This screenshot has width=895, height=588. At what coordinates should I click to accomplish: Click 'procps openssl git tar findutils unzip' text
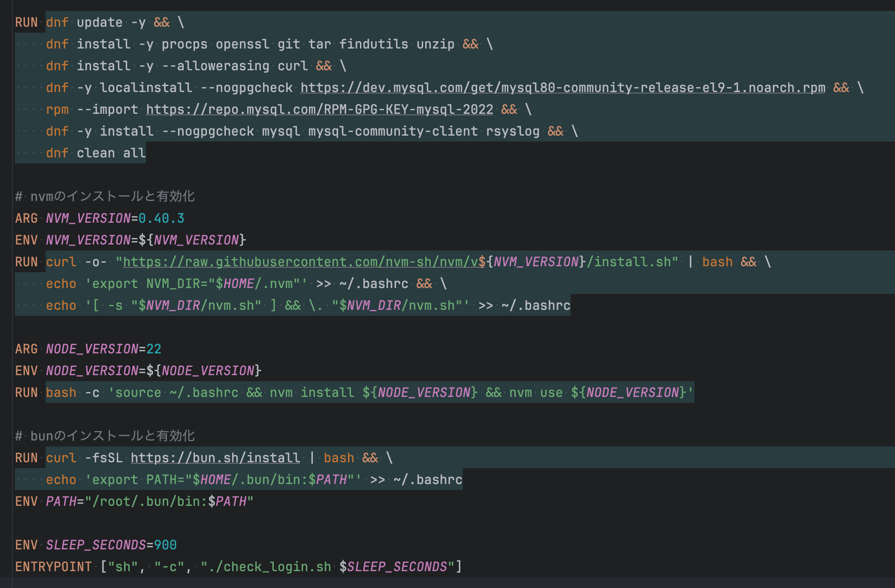tap(308, 44)
